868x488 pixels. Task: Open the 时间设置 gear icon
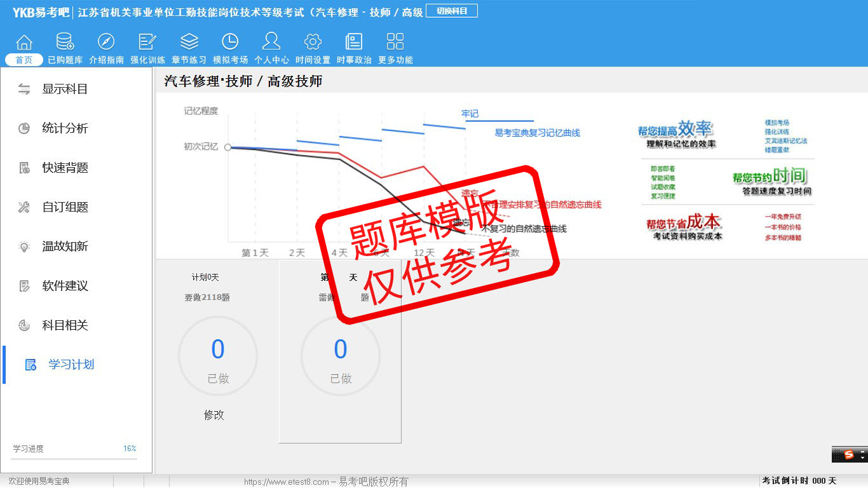313,42
